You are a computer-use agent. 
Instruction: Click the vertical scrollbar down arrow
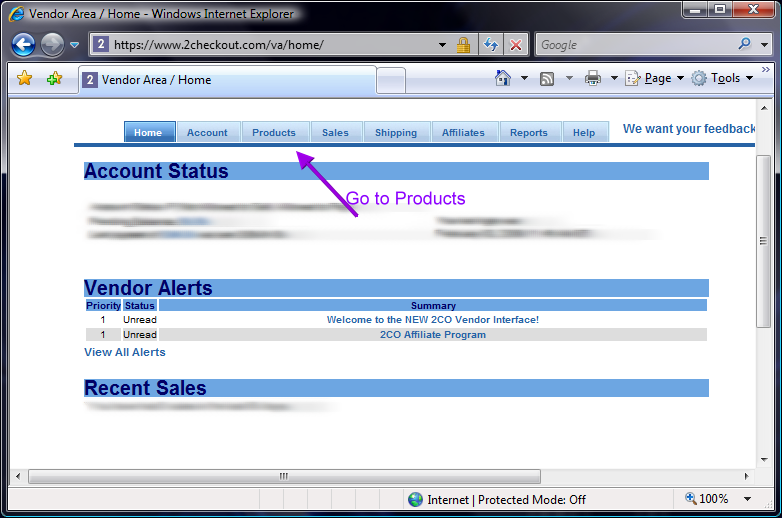764,459
